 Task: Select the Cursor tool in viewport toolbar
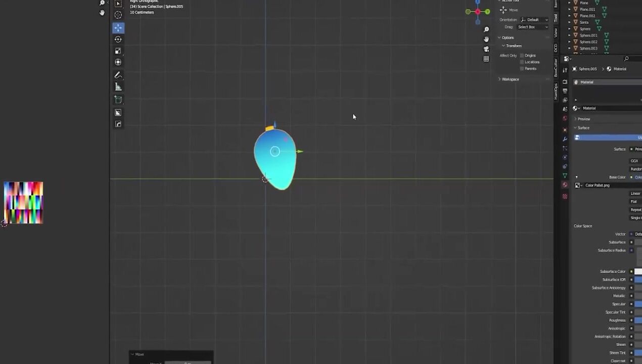(x=118, y=15)
